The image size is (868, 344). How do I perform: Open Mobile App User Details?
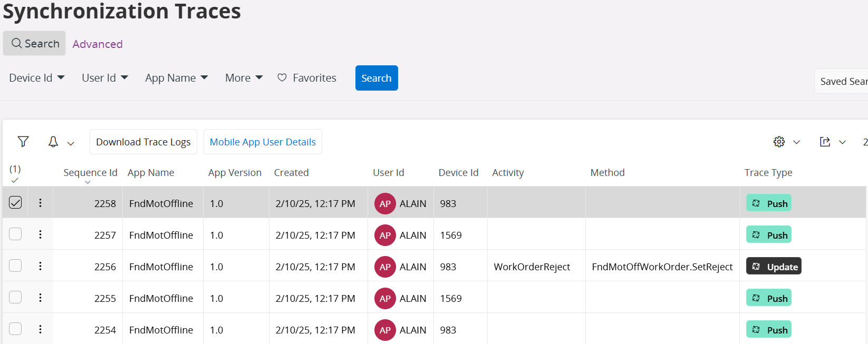pyautogui.click(x=263, y=142)
